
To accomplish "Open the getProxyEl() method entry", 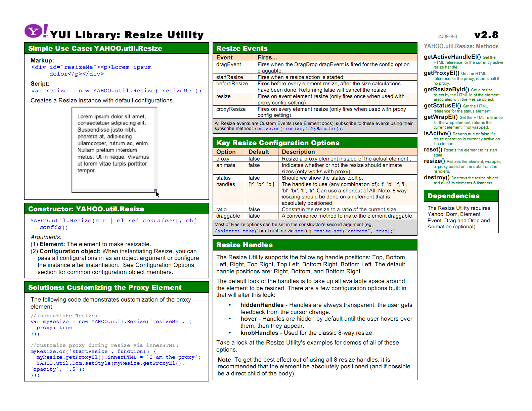I will click(441, 73).
